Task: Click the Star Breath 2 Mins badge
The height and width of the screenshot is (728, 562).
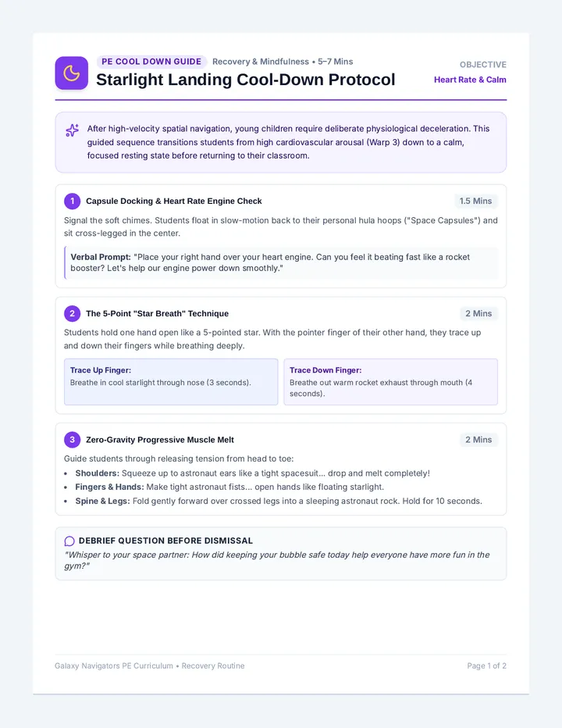Action: 478,313
